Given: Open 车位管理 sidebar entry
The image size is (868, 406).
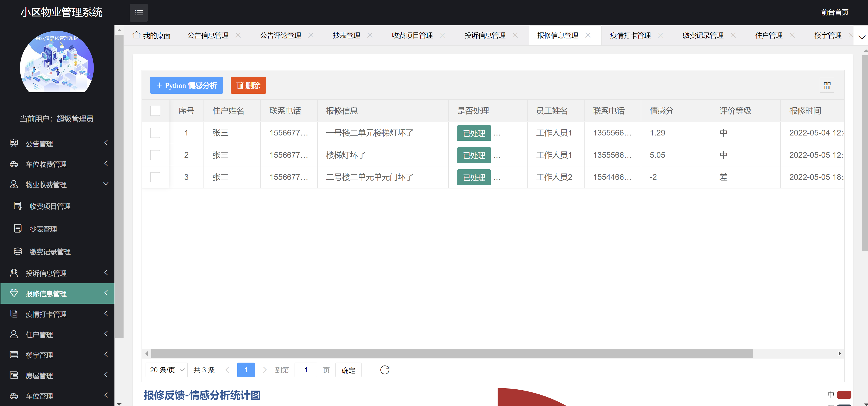Looking at the screenshot, I should pyautogui.click(x=39, y=396).
